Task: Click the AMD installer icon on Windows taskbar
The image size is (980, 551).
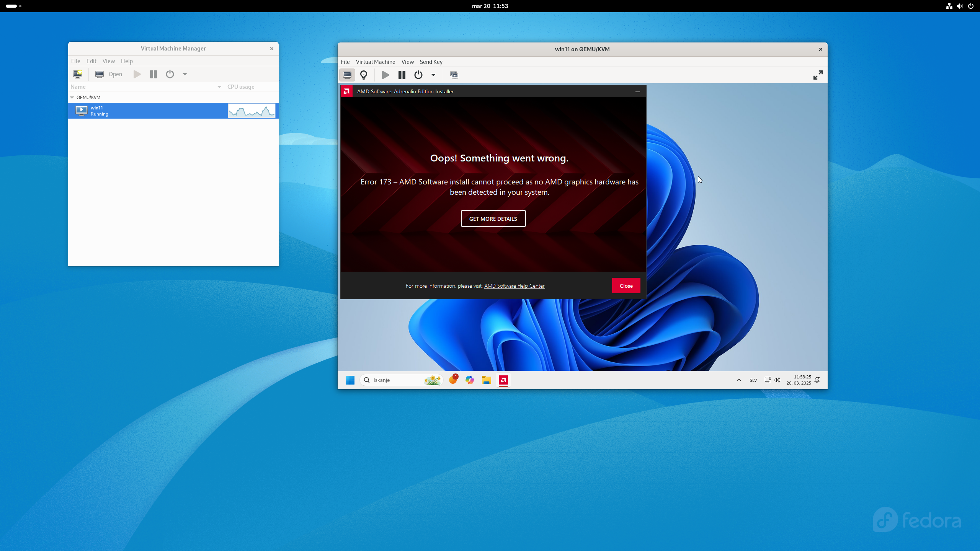Action: 503,380
